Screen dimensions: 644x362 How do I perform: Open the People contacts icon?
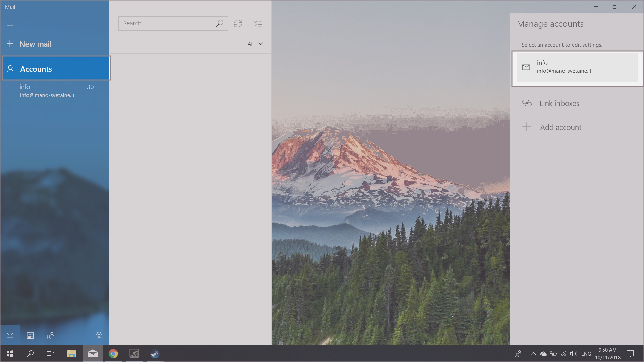coord(50,335)
